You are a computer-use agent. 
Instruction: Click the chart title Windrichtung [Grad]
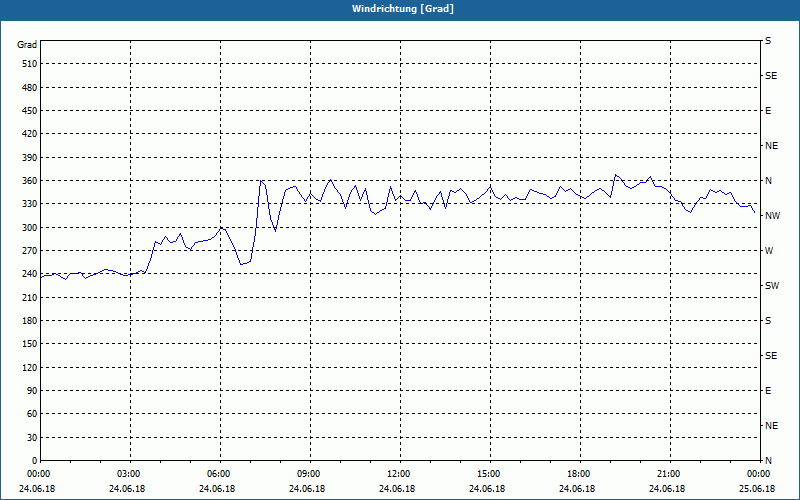click(403, 9)
